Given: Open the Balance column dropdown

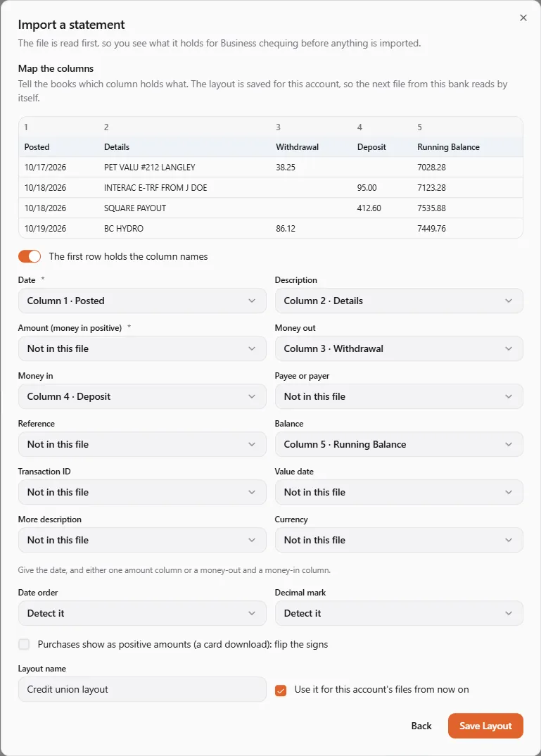Looking at the screenshot, I should tap(399, 444).
